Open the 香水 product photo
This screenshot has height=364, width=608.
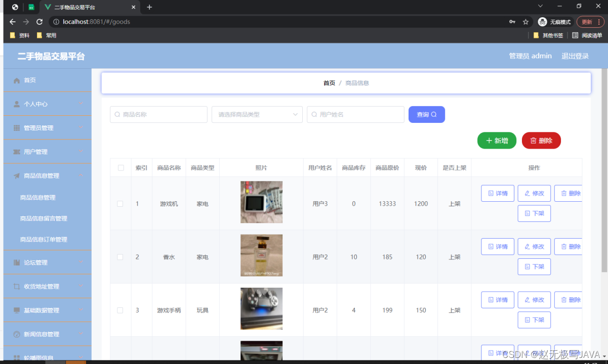pos(261,255)
